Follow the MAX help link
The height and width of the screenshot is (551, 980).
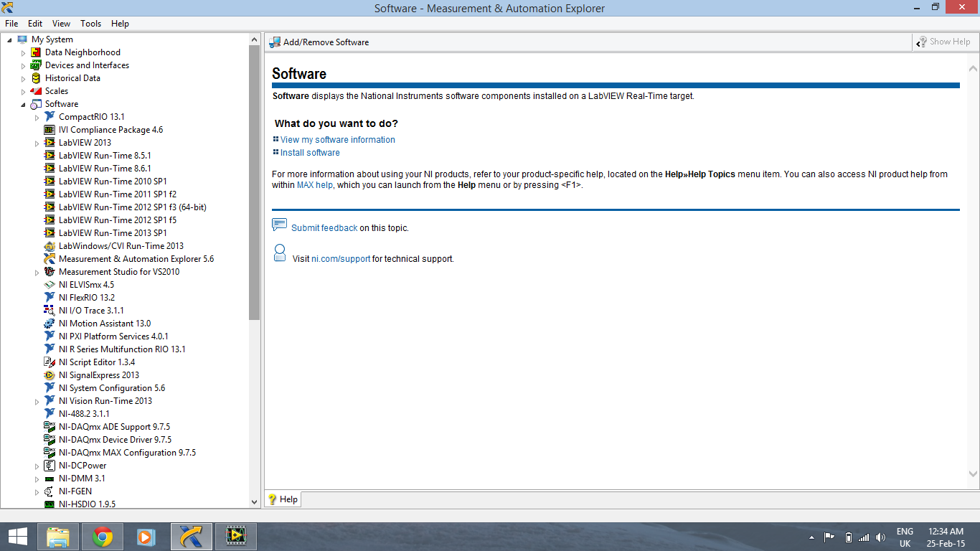(x=315, y=185)
